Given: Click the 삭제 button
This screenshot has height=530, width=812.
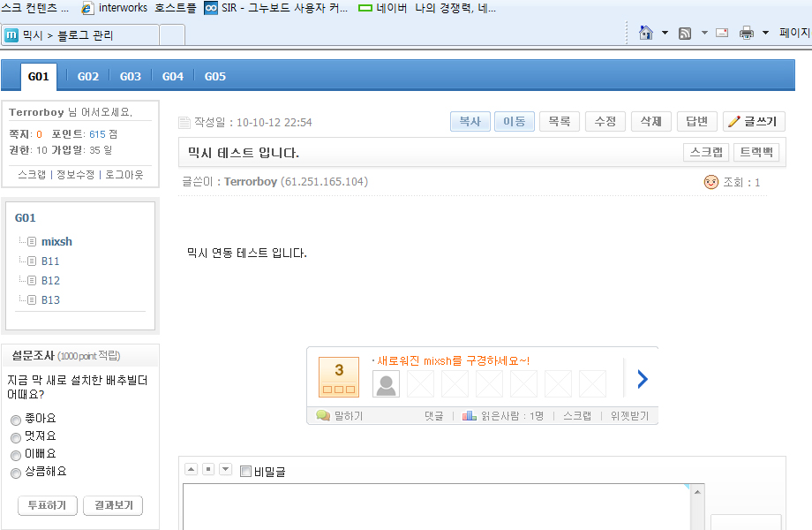Looking at the screenshot, I should pos(651,121).
